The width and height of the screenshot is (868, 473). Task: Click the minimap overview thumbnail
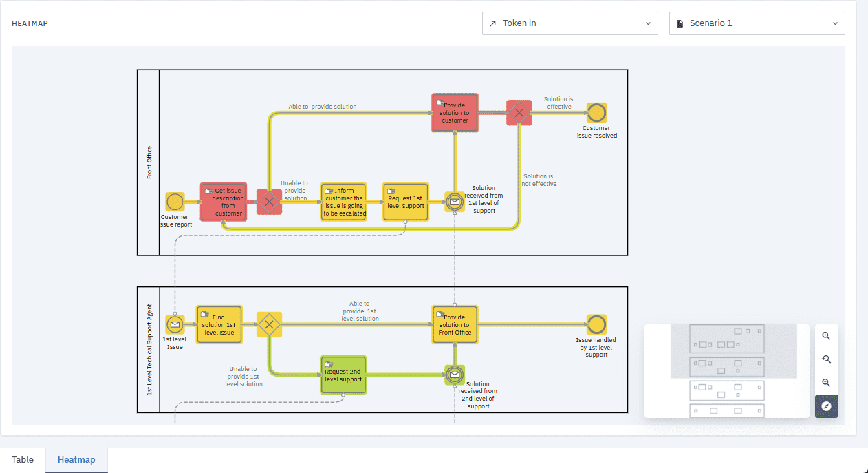click(x=726, y=370)
